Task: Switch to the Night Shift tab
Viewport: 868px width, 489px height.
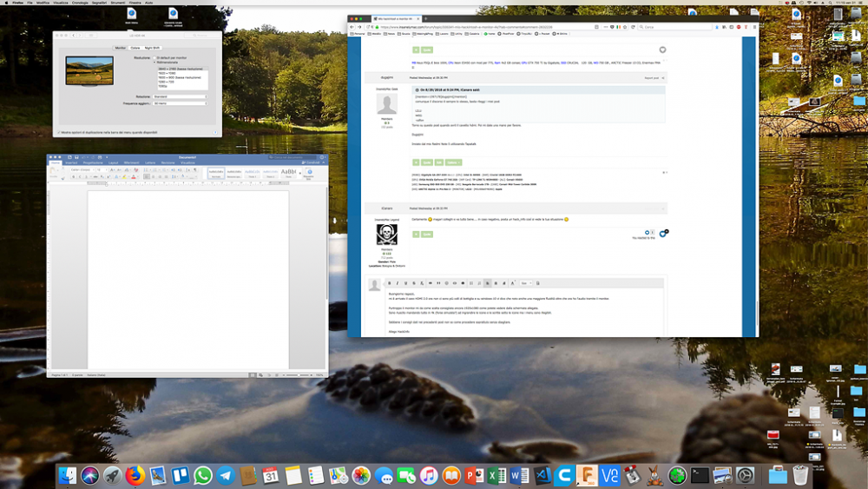Action: (152, 48)
